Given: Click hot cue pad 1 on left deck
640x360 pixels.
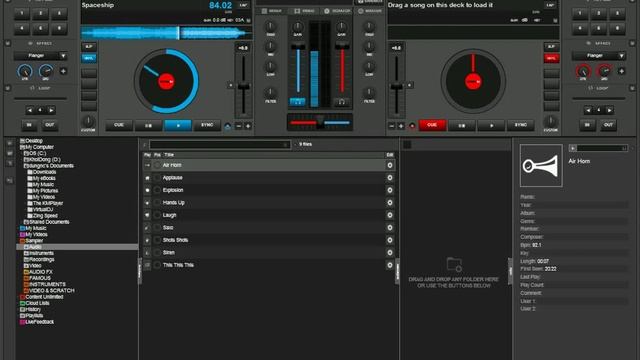Looking at the screenshot, I should (22, 13).
